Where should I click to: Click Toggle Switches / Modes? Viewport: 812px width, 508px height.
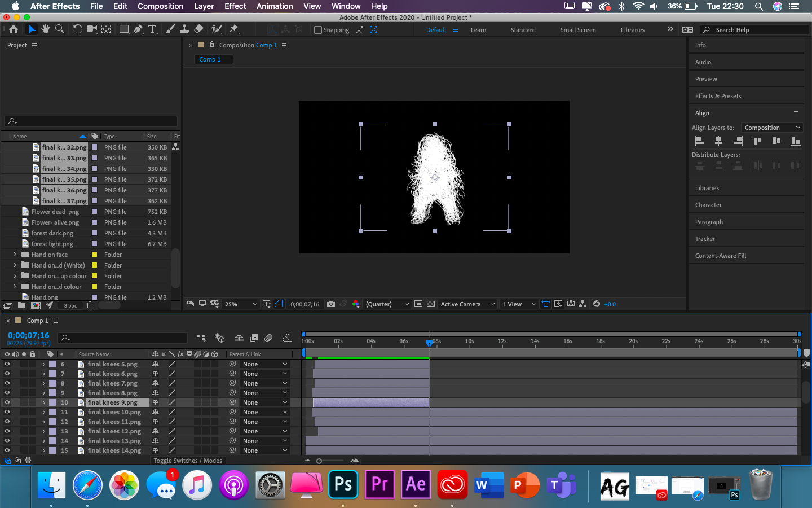[x=188, y=461]
